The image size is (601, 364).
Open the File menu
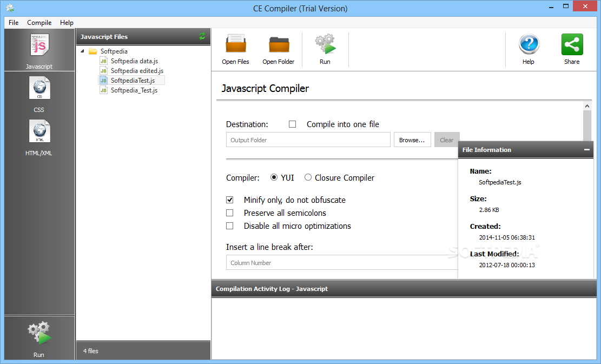(x=14, y=23)
